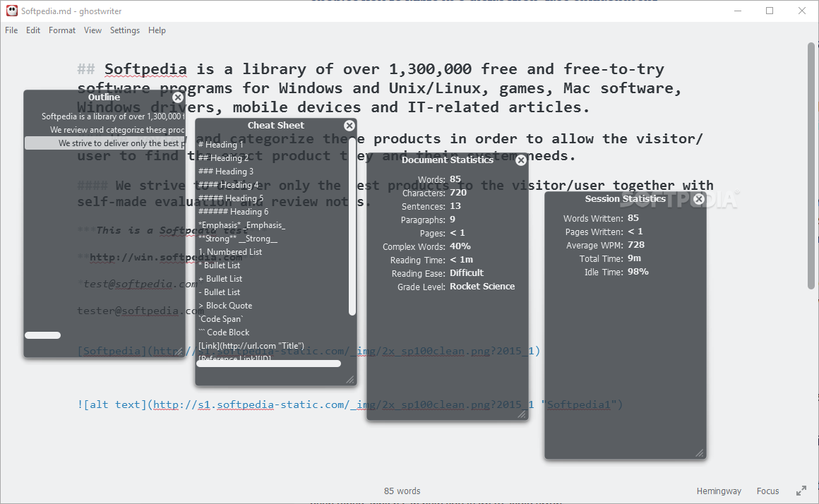
Task: Click '##### Heading 5' in the Cheat Sheet
Action: point(231,198)
